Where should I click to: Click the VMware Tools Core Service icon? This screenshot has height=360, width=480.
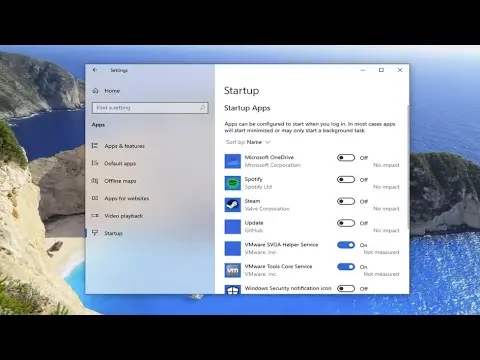tap(233, 270)
